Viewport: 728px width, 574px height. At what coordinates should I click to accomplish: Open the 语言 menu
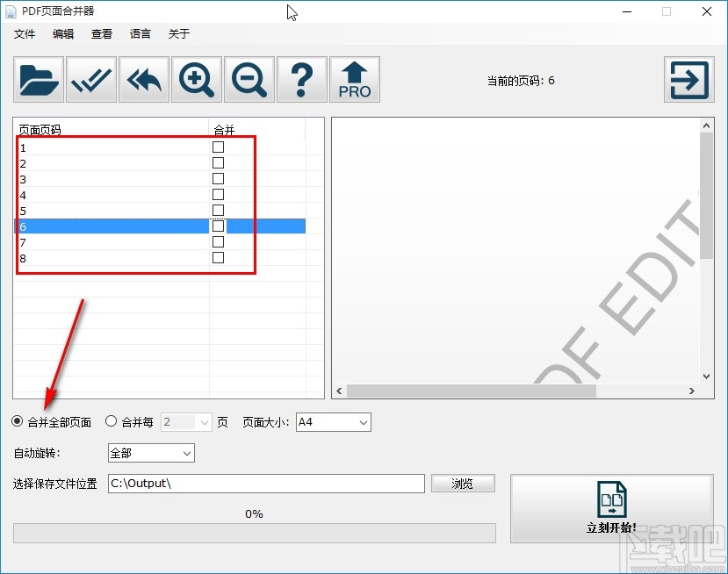[x=140, y=33]
